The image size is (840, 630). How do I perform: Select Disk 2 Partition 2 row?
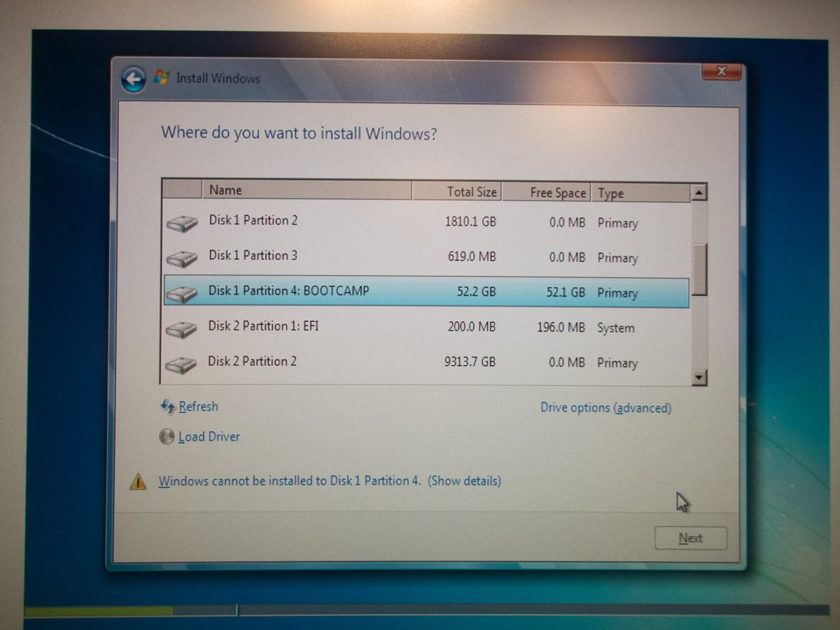(x=426, y=362)
